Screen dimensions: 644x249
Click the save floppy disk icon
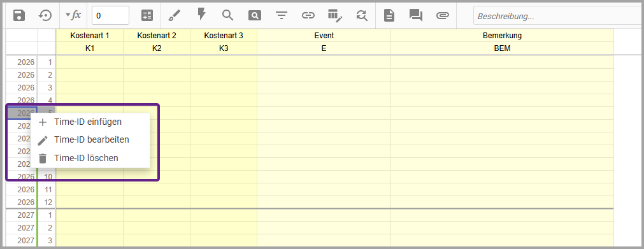tap(19, 16)
